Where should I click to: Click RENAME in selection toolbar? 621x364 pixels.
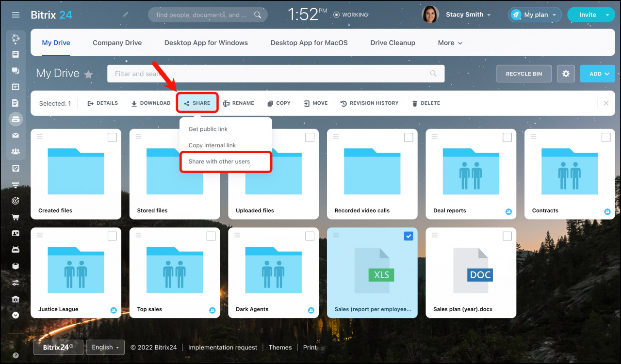pos(239,103)
